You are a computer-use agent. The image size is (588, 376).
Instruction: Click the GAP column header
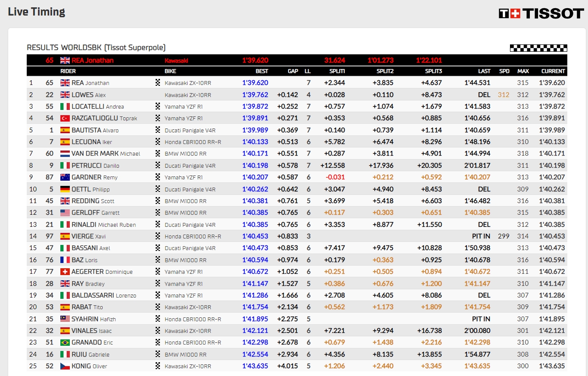(x=293, y=71)
